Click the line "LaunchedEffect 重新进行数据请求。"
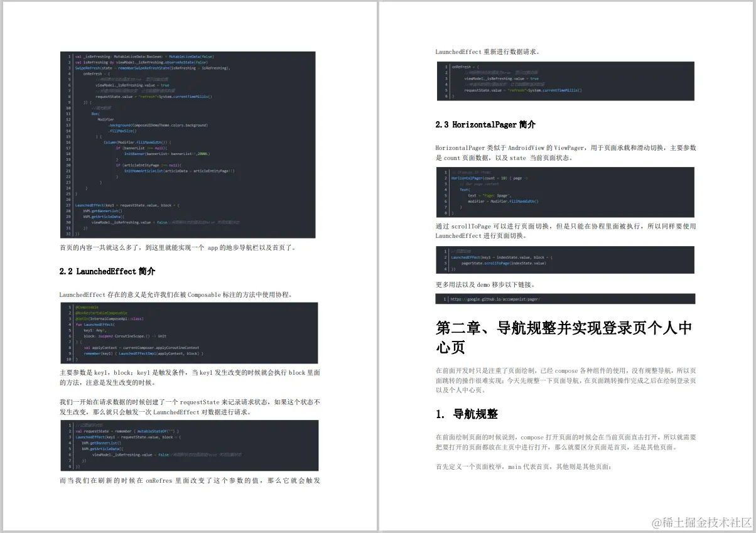Screen dimensions: 756x533 (487, 51)
